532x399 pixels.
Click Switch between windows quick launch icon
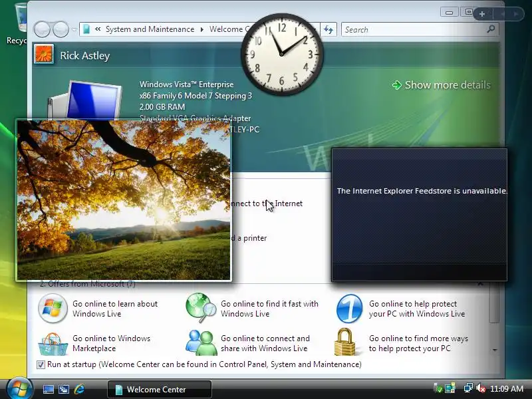pyautogui.click(x=63, y=389)
